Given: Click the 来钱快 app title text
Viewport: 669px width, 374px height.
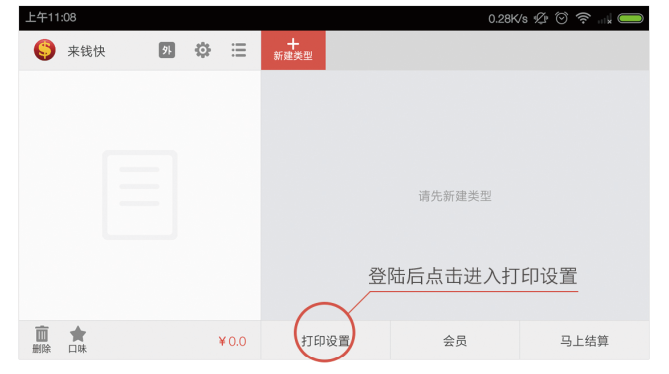Looking at the screenshot, I should tap(86, 51).
